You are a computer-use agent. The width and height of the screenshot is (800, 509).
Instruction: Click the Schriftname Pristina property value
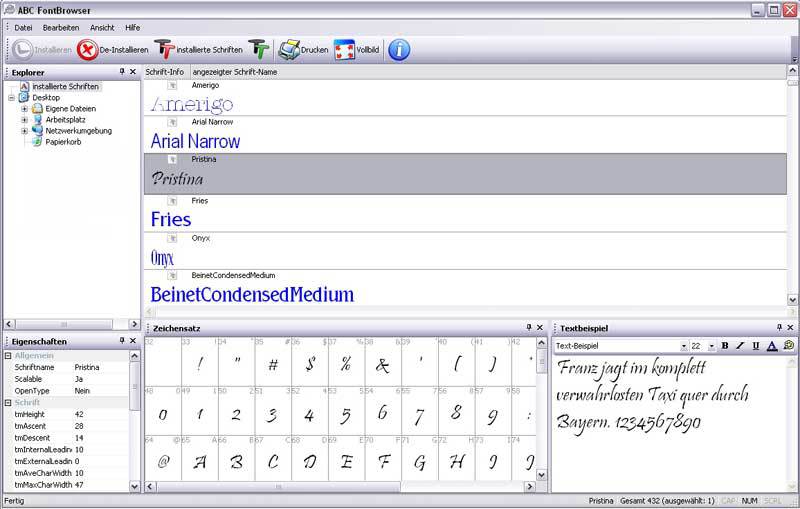(x=87, y=367)
